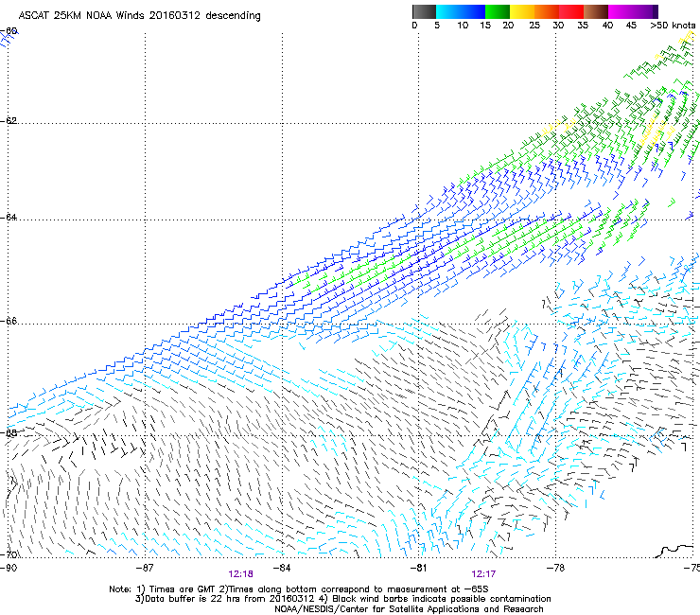
Task: Click the '5' legend scale label
Action: point(437,26)
